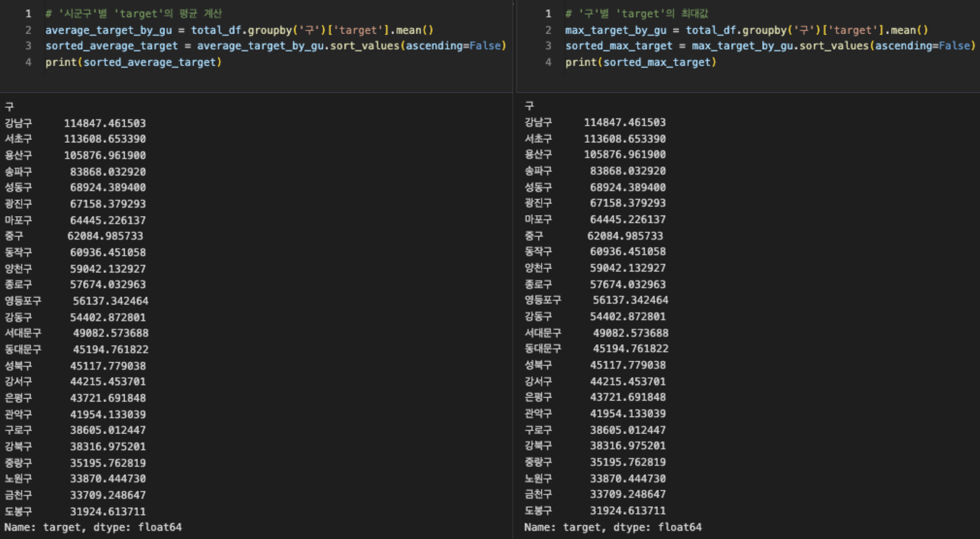Click 송파구 row in right output
This screenshot has height=539, width=980.
click(x=595, y=171)
